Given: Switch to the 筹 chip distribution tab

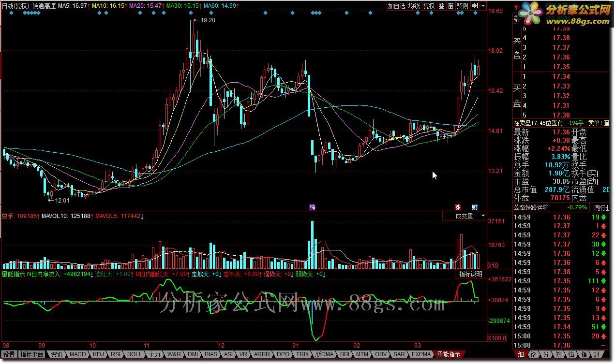Looking at the screenshot, I should pos(559,354).
